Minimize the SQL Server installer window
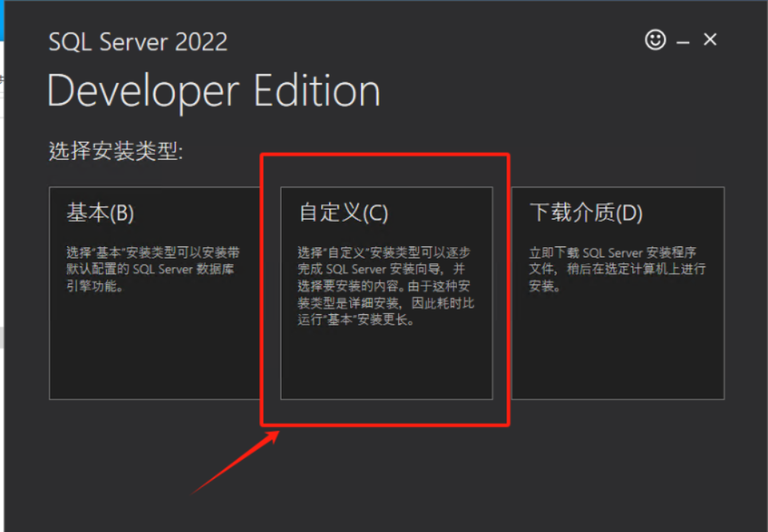768x532 pixels. coord(683,42)
